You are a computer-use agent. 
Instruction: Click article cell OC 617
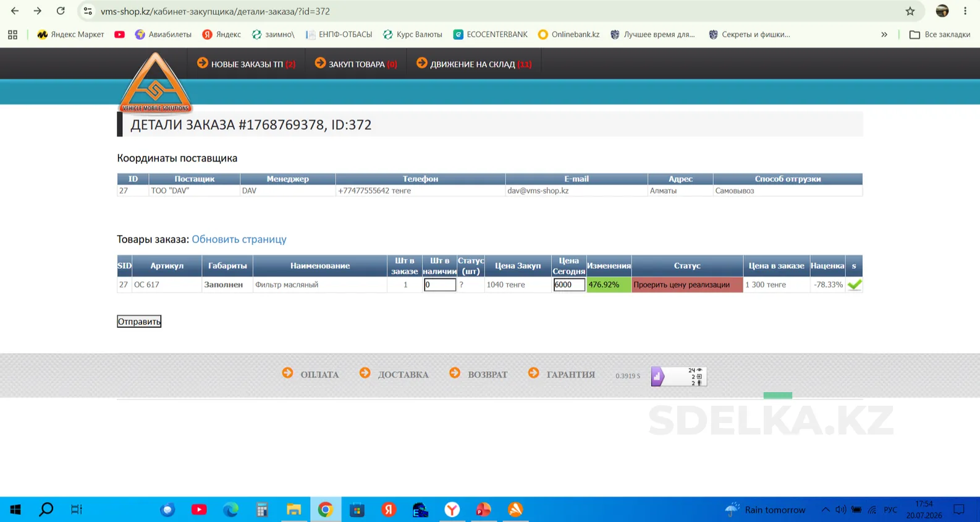[x=166, y=285]
